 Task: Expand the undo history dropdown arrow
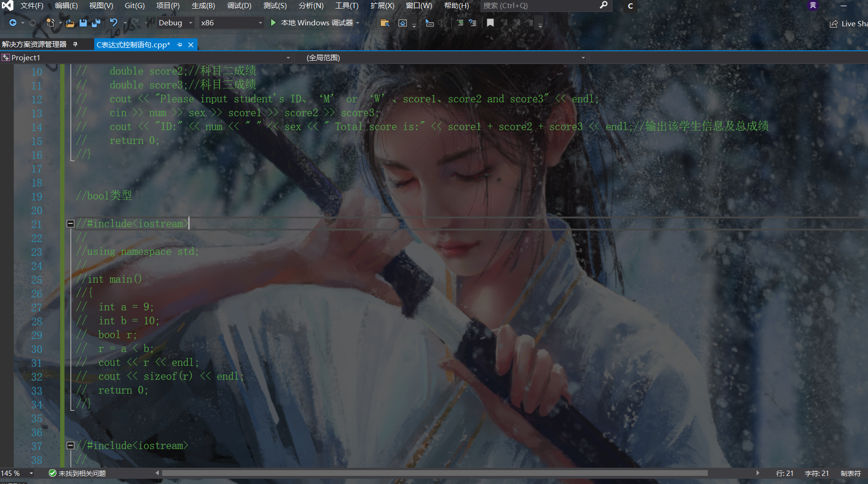(125, 23)
